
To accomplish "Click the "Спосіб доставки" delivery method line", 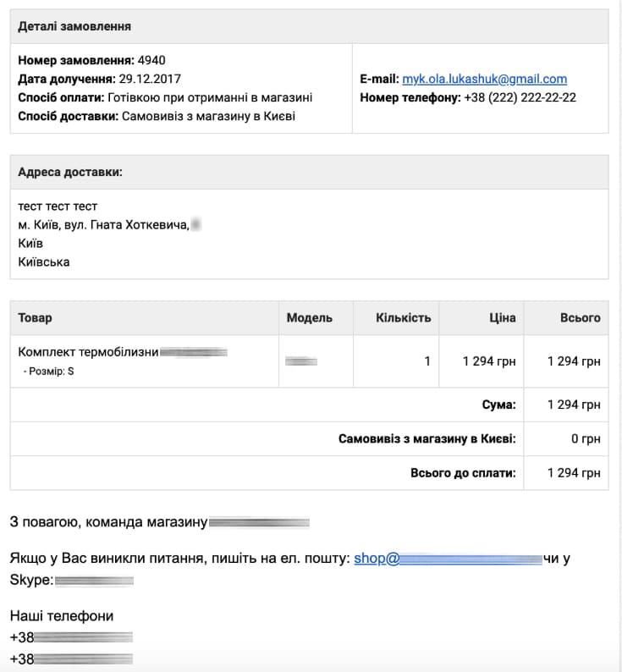I will pos(157,116).
